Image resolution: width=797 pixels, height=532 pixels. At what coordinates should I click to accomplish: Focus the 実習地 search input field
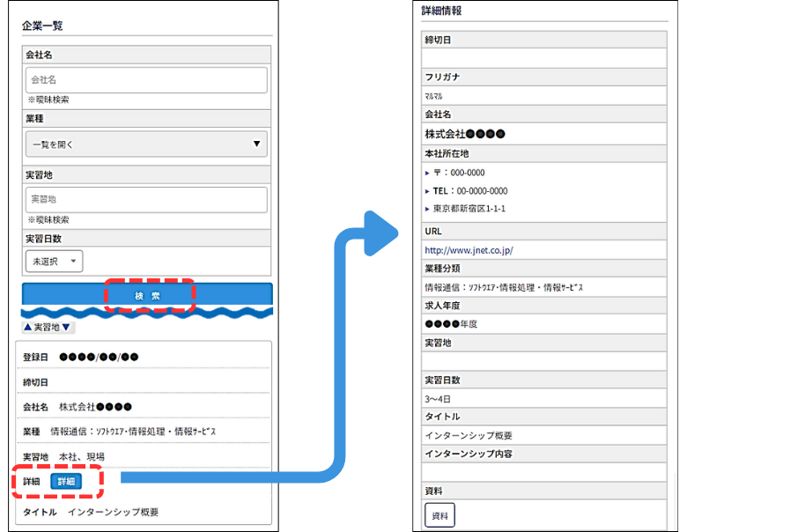pos(146,200)
